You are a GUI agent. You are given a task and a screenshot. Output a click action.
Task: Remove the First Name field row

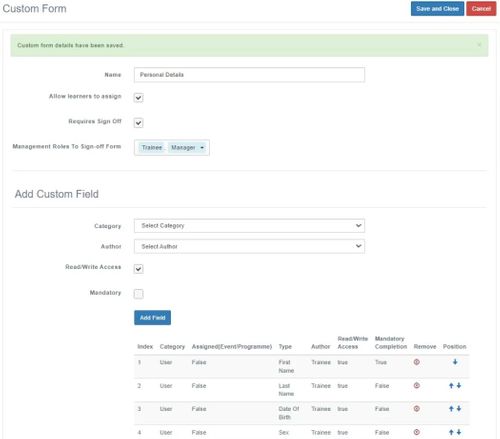coord(416,362)
